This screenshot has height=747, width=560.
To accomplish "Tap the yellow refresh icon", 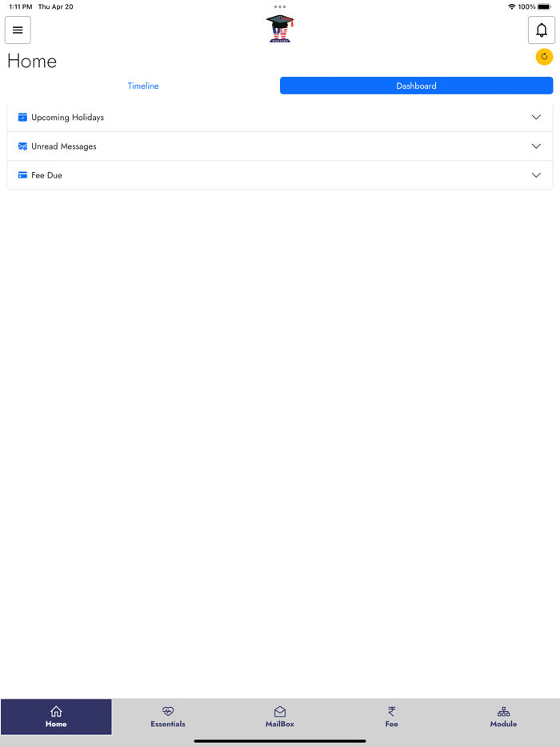I will click(544, 57).
